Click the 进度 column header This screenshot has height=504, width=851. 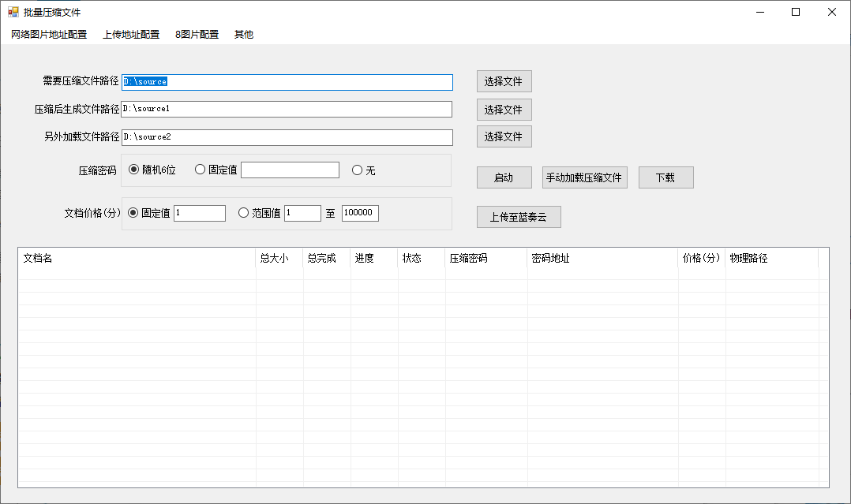[374, 258]
